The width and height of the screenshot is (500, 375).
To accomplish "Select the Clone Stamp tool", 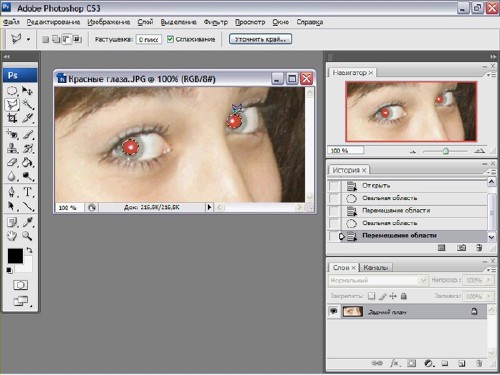I will pos(12,148).
